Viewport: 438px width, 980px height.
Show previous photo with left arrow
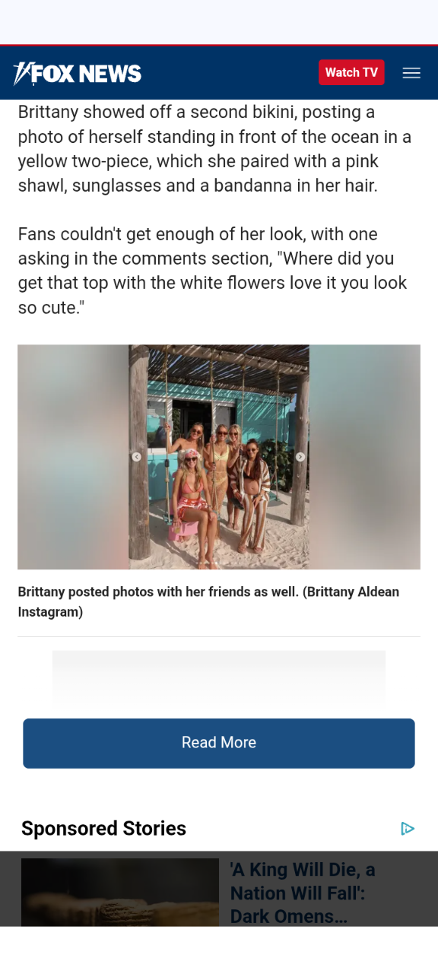[x=136, y=457]
